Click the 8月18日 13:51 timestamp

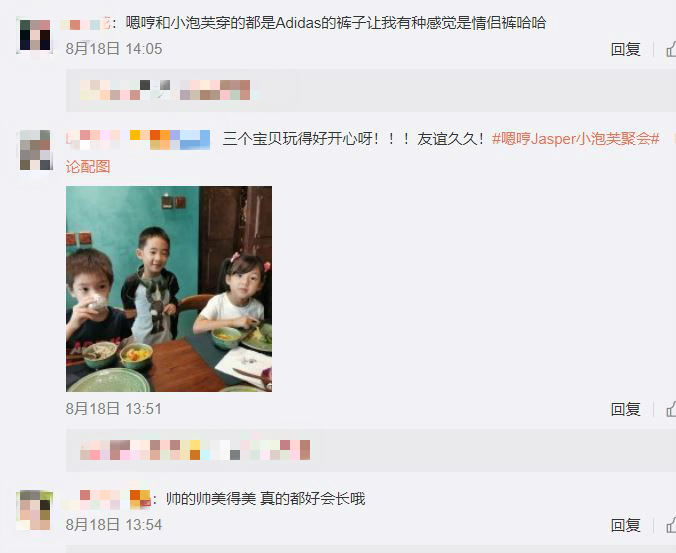[114, 409]
